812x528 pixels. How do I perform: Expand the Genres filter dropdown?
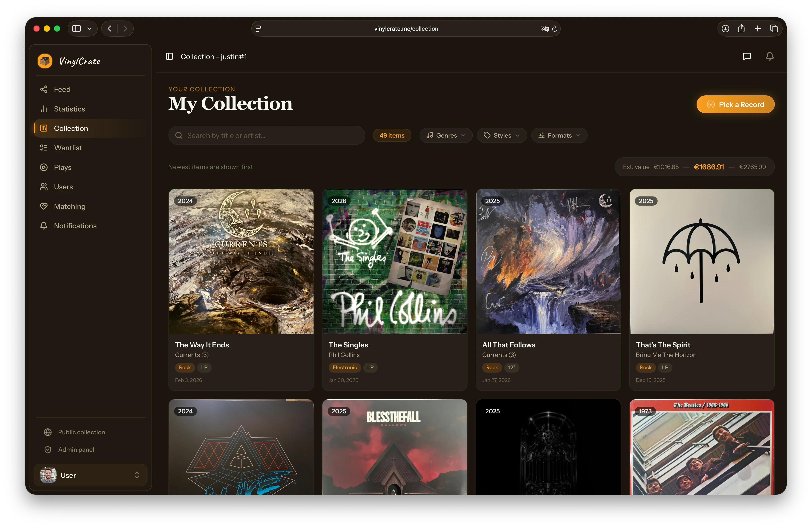(446, 135)
